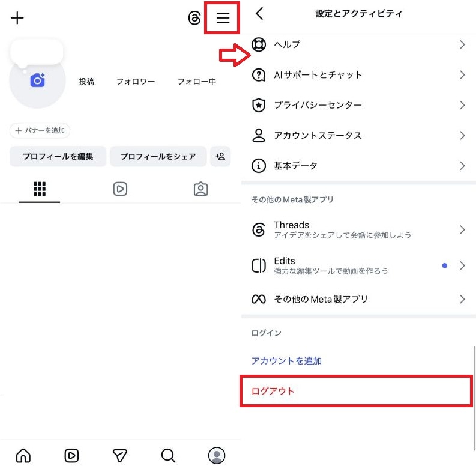Open Reels in bottom navigation
This screenshot has width=476, height=466.
(71, 455)
